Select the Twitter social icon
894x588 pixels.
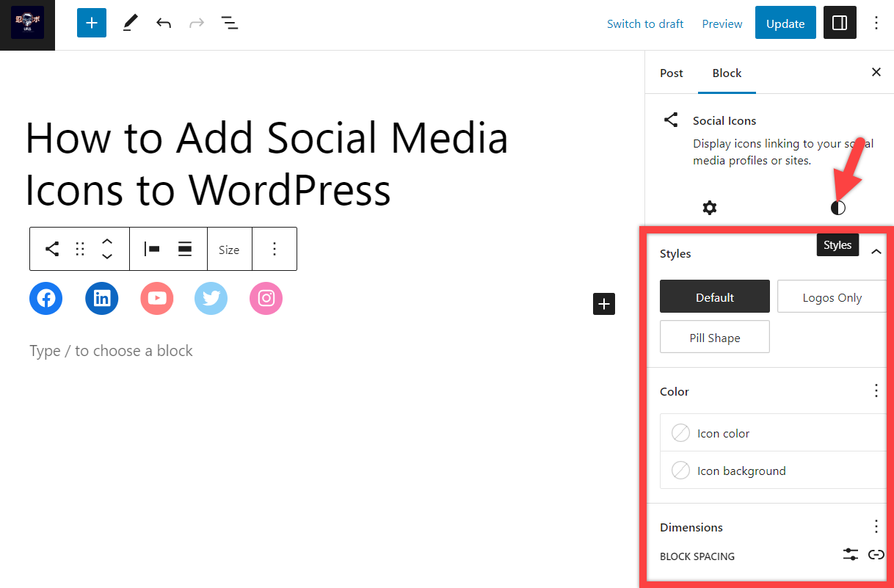[x=211, y=298]
